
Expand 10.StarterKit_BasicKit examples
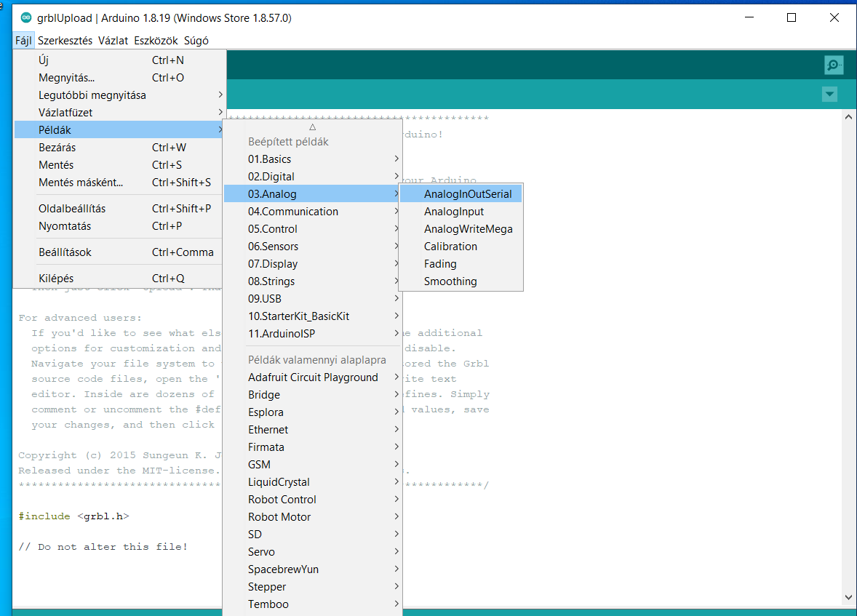[312, 316]
